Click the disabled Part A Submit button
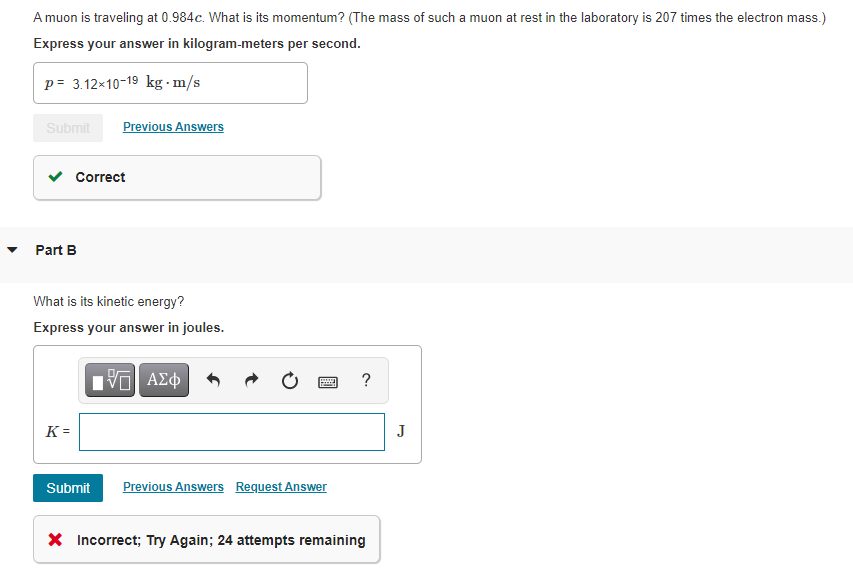853x578 pixels. tap(68, 128)
